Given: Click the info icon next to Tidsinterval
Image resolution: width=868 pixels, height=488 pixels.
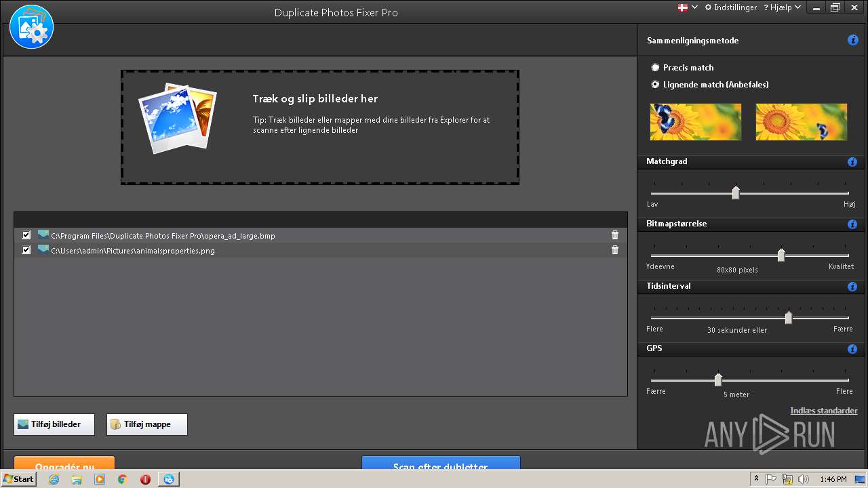Looking at the screenshot, I should (852, 287).
